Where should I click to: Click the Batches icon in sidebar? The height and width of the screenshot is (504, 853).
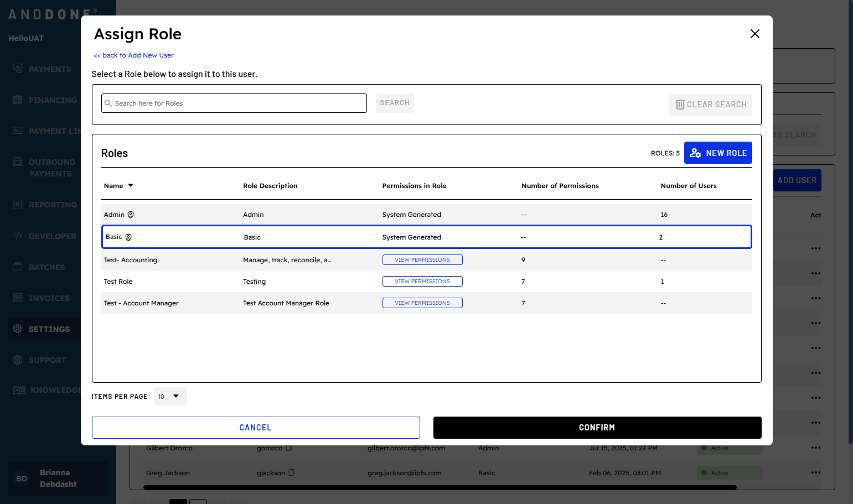click(x=18, y=267)
